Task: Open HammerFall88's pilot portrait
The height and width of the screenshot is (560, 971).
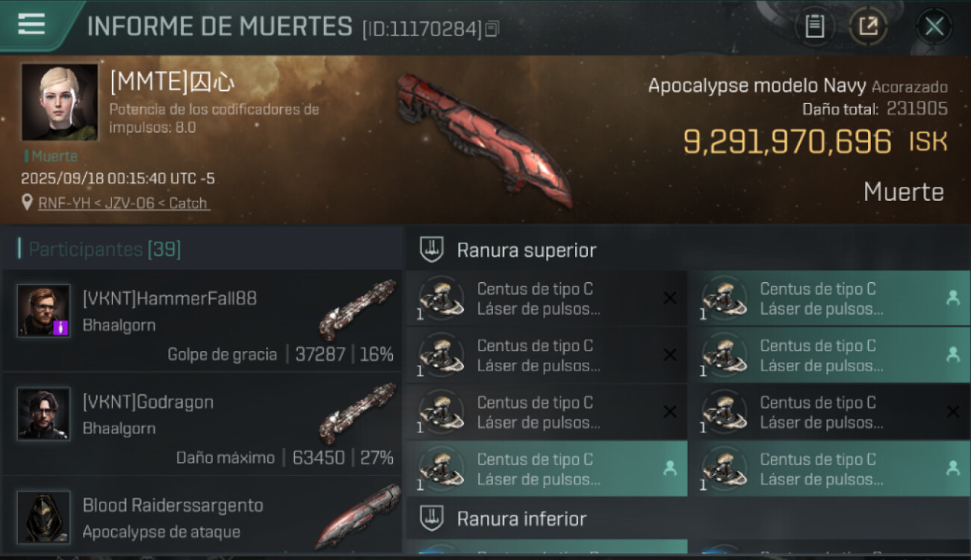Action: click(x=44, y=310)
